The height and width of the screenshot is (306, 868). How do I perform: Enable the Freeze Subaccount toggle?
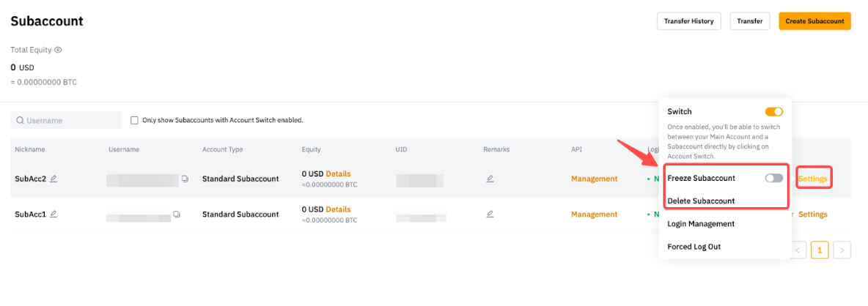[773, 178]
